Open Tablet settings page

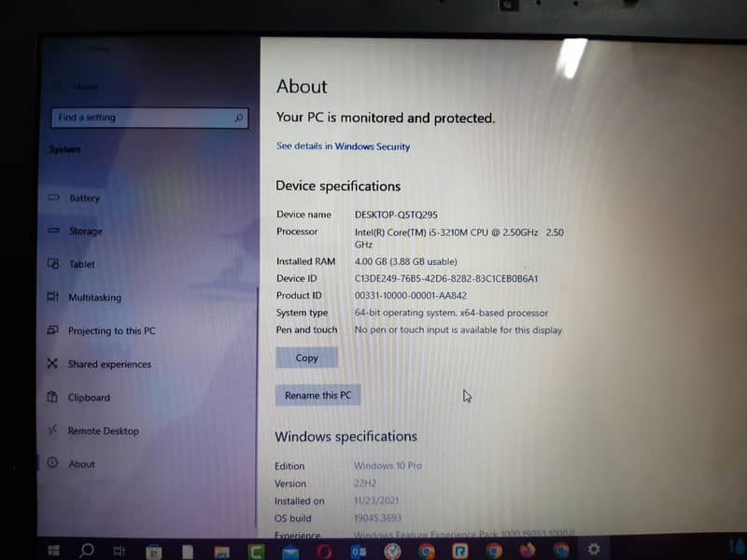[82, 264]
